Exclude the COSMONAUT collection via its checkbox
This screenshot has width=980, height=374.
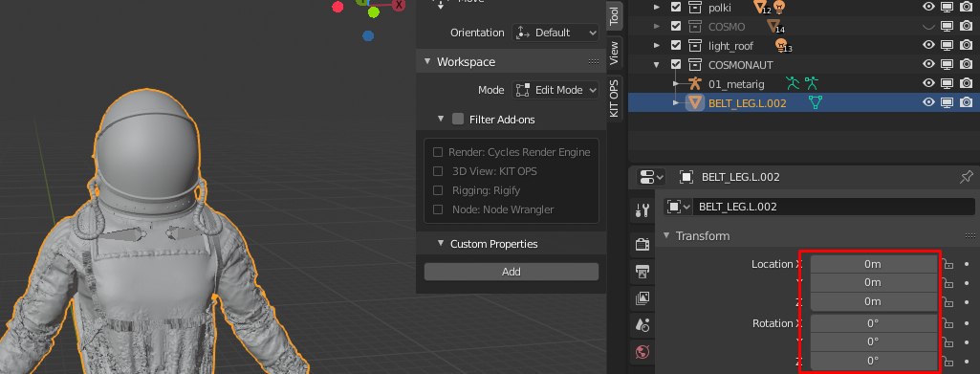coord(676,64)
